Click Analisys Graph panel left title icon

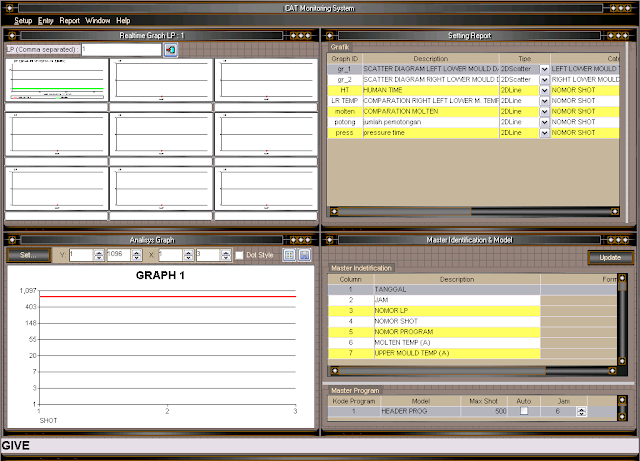coord(12,240)
